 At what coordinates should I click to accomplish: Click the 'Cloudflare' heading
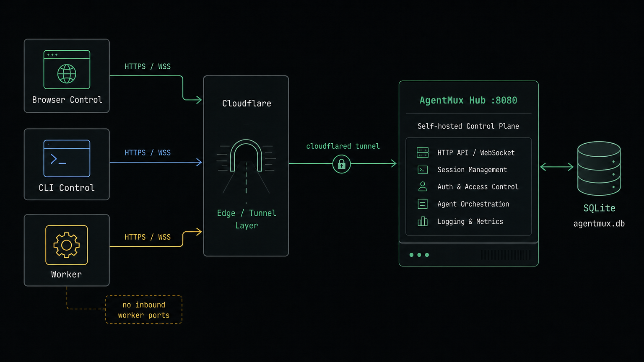click(x=247, y=103)
